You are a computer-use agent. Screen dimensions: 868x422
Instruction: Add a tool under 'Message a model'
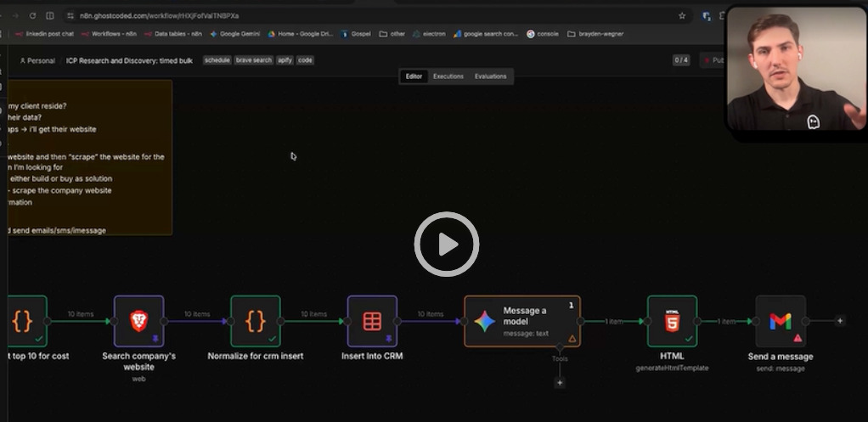[560, 383]
